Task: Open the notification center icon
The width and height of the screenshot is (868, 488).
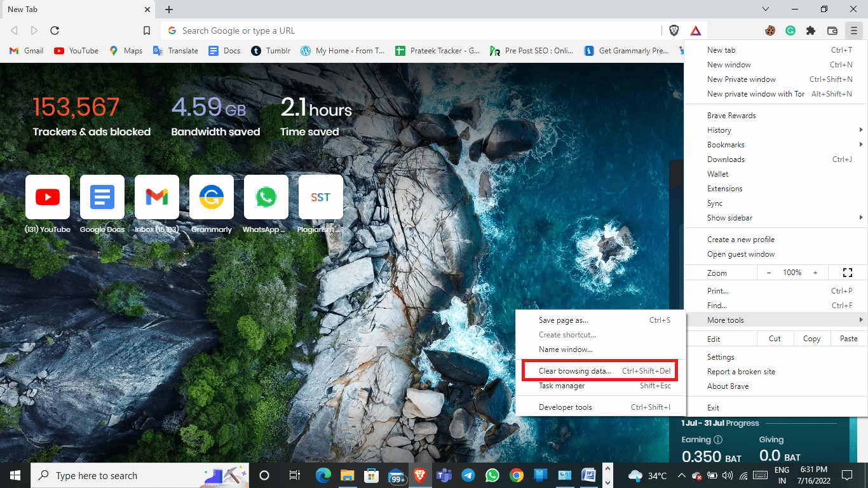Action: pos(846,475)
